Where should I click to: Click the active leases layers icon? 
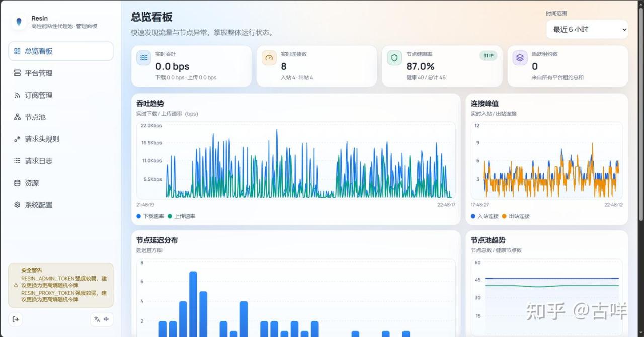pyautogui.click(x=520, y=58)
